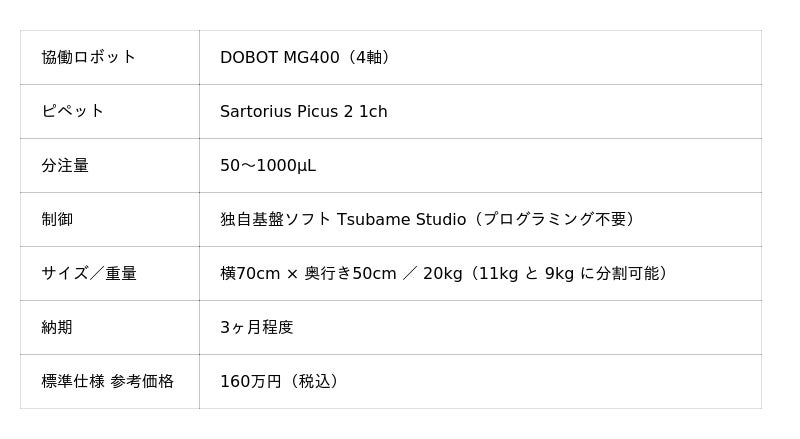The width and height of the screenshot is (800, 439).
Task: Select the 横70cm × 奥行き50cm dimension text
Action: (308, 274)
